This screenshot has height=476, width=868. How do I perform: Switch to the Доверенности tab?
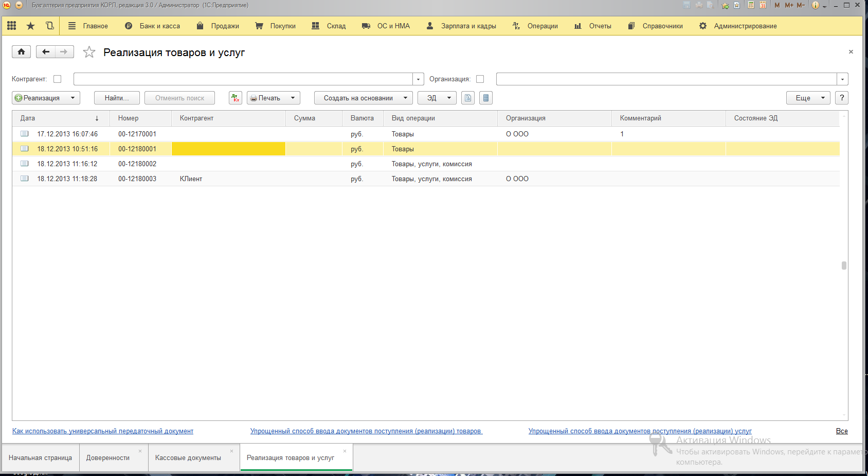108,457
